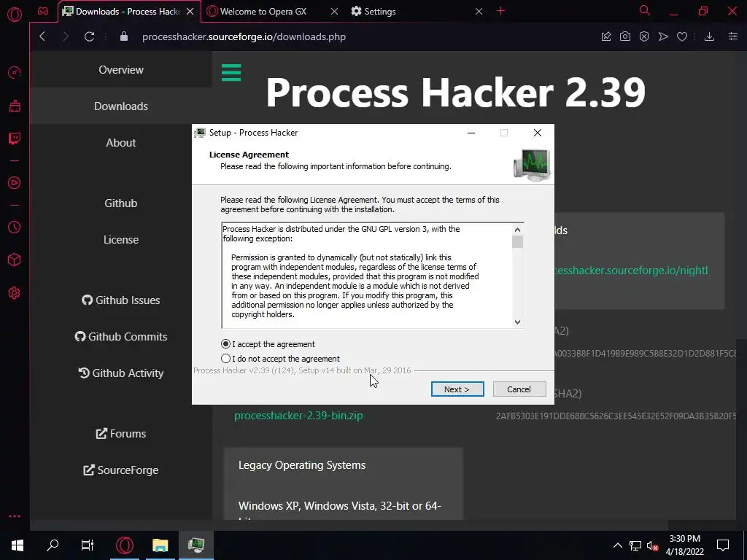
Task: Take a snapshot with camera icon
Action: (x=625, y=36)
